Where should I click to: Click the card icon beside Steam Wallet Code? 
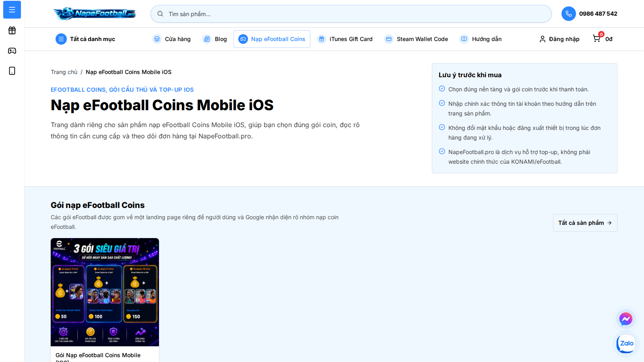tap(388, 39)
